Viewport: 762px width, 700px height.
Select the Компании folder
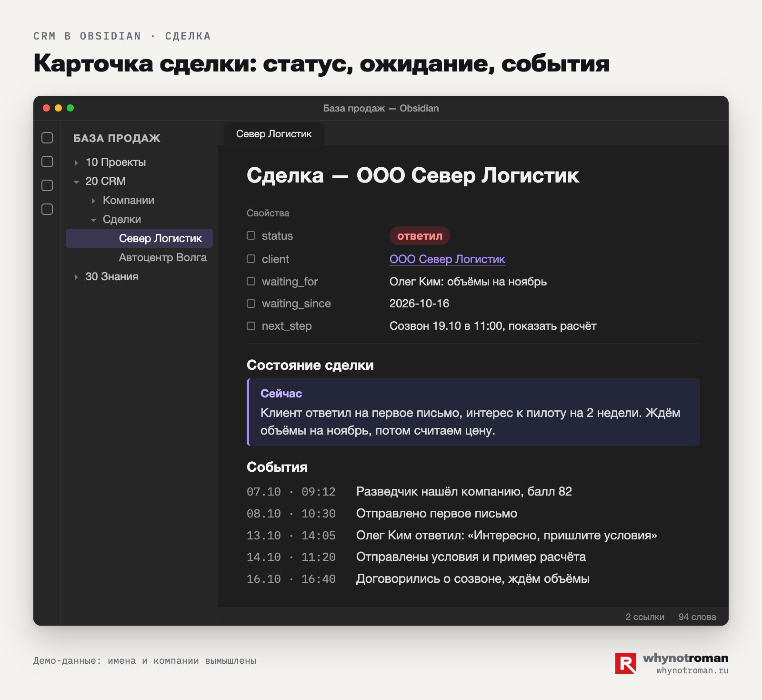(129, 200)
